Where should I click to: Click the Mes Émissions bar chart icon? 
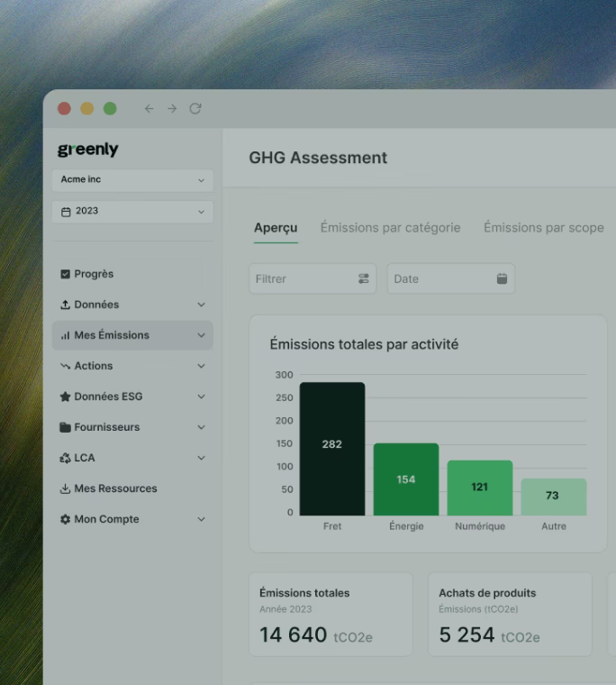(65, 335)
